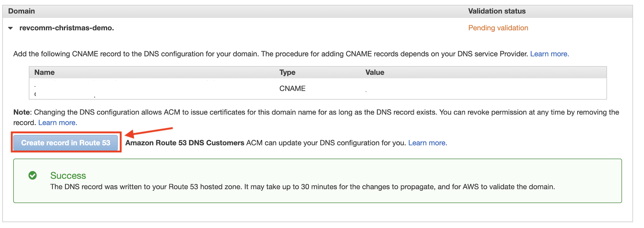This screenshot has width=644, height=228.
Task: Click the Success heading in green banner
Action: pos(68,176)
